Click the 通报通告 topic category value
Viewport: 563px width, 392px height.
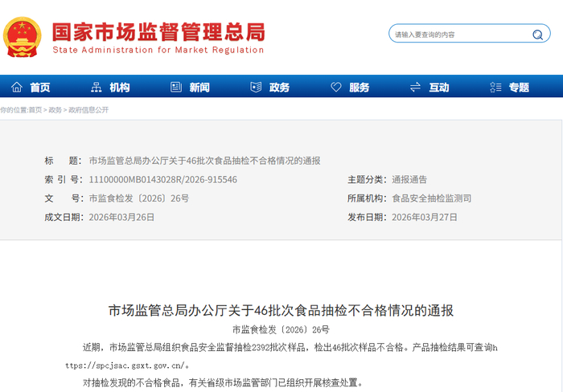click(409, 179)
